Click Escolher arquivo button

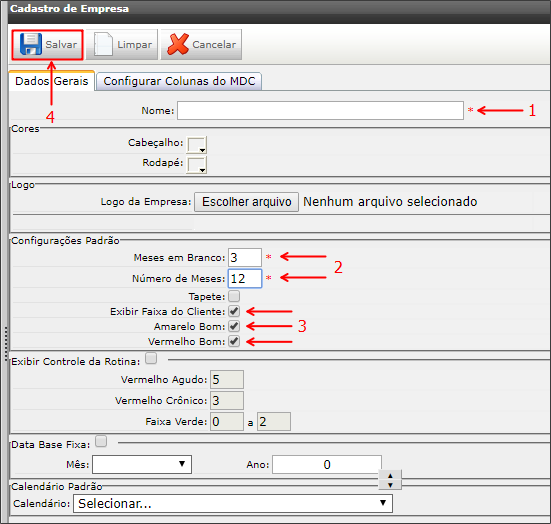pyautogui.click(x=247, y=202)
